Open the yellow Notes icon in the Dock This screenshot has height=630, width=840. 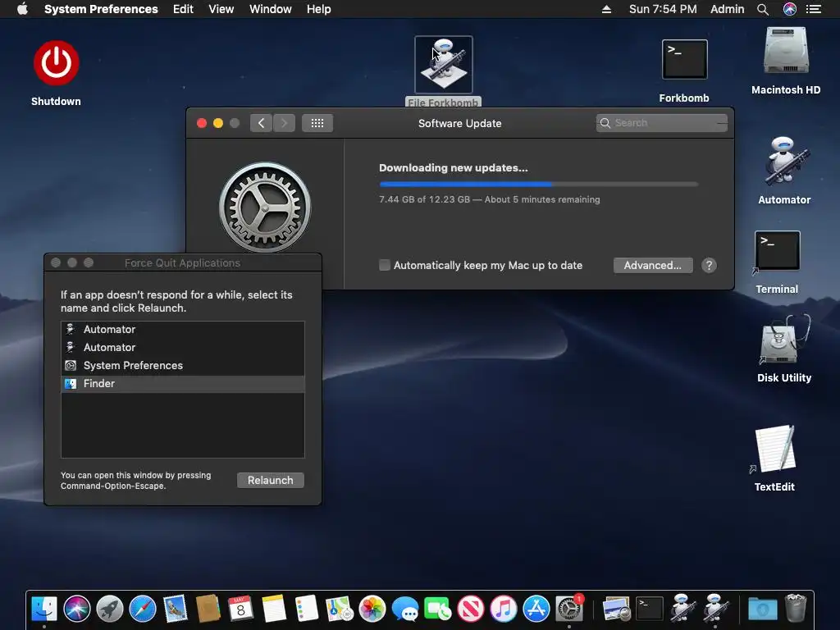(x=274, y=609)
